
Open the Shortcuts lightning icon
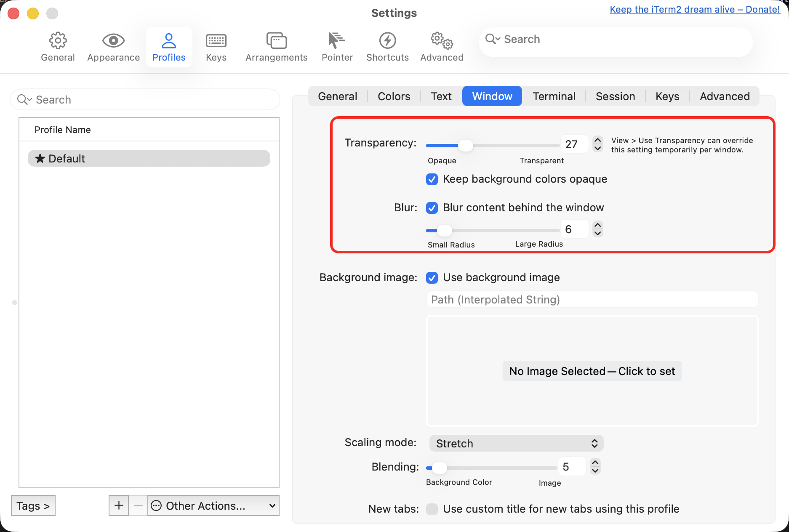click(387, 40)
